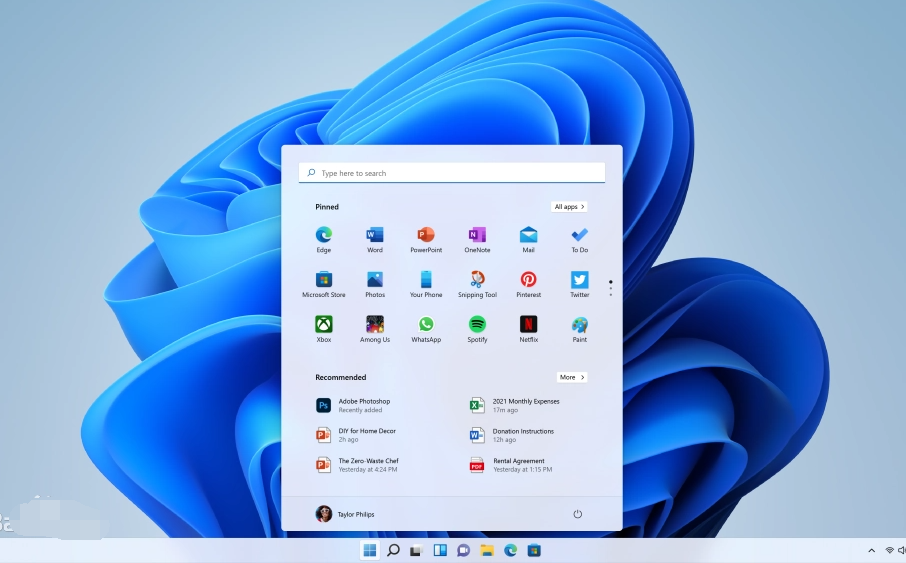Image resolution: width=906 pixels, height=563 pixels.
Task: Show hidden system tray icons chevron
Action: [x=871, y=551]
